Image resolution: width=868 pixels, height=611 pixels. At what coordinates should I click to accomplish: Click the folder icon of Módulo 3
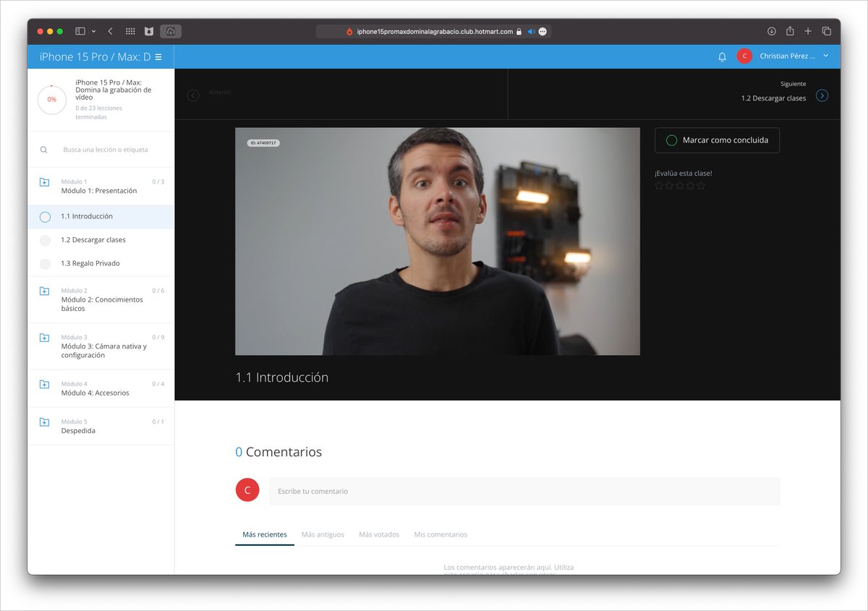click(x=44, y=338)
